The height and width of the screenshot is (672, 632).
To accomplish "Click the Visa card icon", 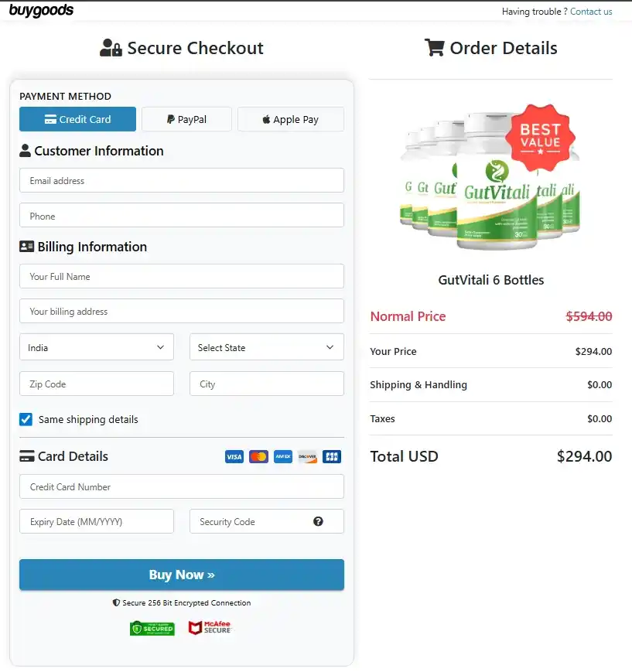I will 234,456.
